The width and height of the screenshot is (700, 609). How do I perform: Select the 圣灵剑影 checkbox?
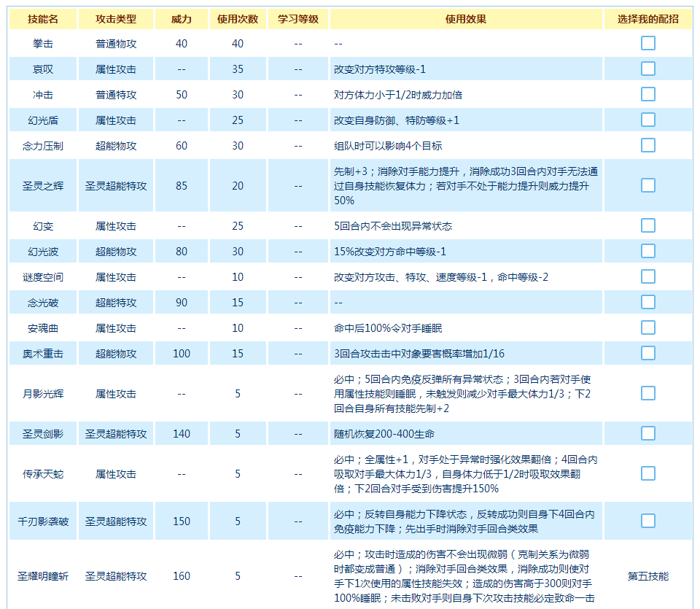[x=647, y=433]
